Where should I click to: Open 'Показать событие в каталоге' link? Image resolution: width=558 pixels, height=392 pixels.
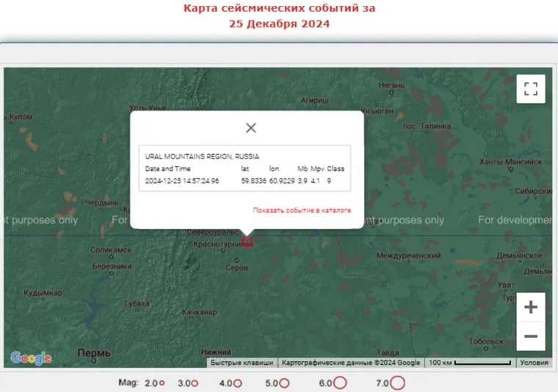[302, 210]
